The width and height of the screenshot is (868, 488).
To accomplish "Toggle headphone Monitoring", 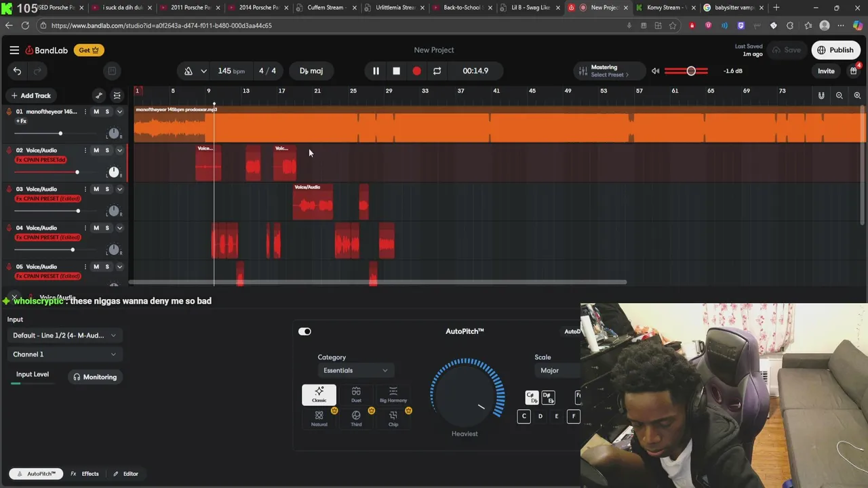I will 95,377.
